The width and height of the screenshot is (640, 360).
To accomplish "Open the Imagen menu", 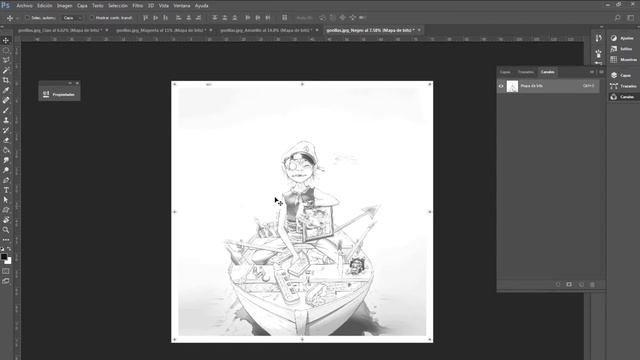I will [64, 6].
